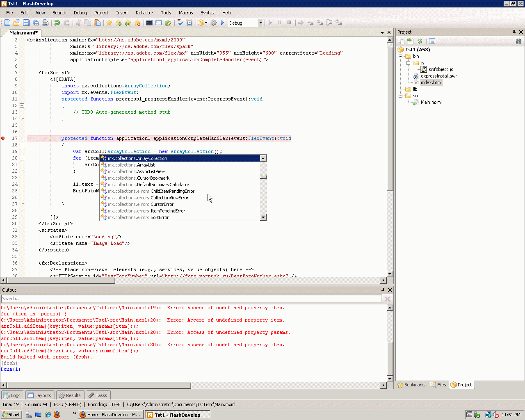Collapse the code fold at line 12
The height and width of the screenshot is (420, 525).
[x=22, y=105]
